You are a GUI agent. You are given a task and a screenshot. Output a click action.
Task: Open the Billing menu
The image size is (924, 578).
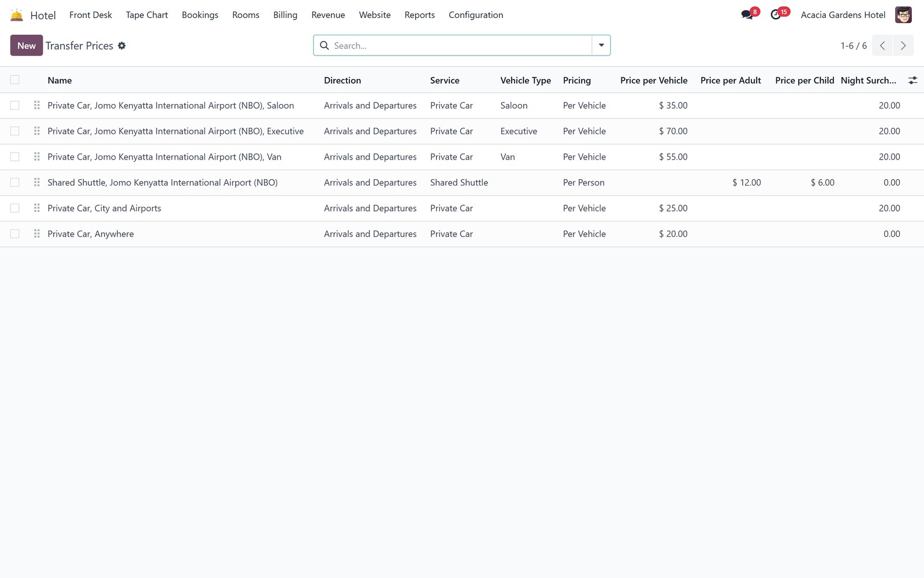click(285, 15)
